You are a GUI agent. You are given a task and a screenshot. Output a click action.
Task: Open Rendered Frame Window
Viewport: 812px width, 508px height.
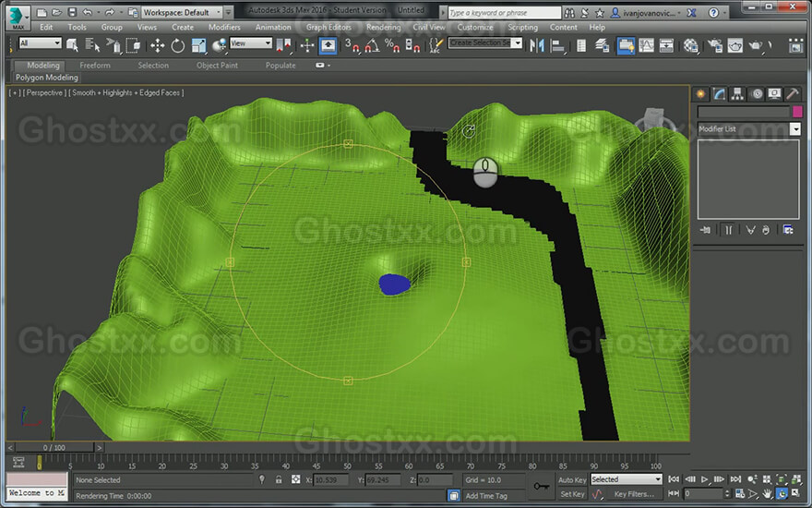pos(734,45)
